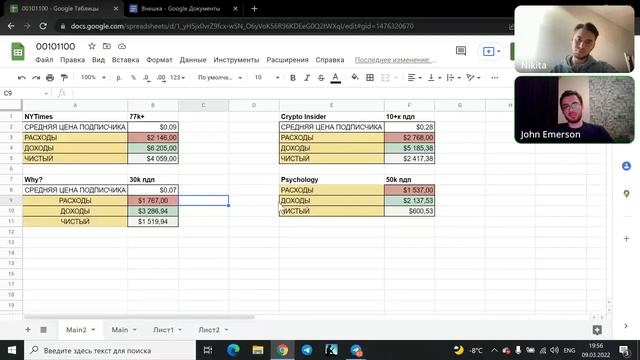This screenshot has height=360, width=640.
Task: Select the NYTimes РАСХОДЫ value $2 146,00
Action: point(153,138)
